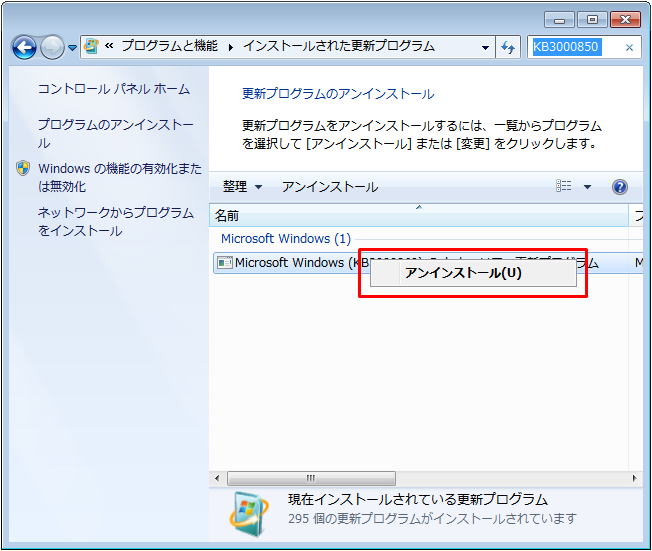
Task: Navigate to プログラムと機能 in breadcrumb
Action: [x=169, y=46]
